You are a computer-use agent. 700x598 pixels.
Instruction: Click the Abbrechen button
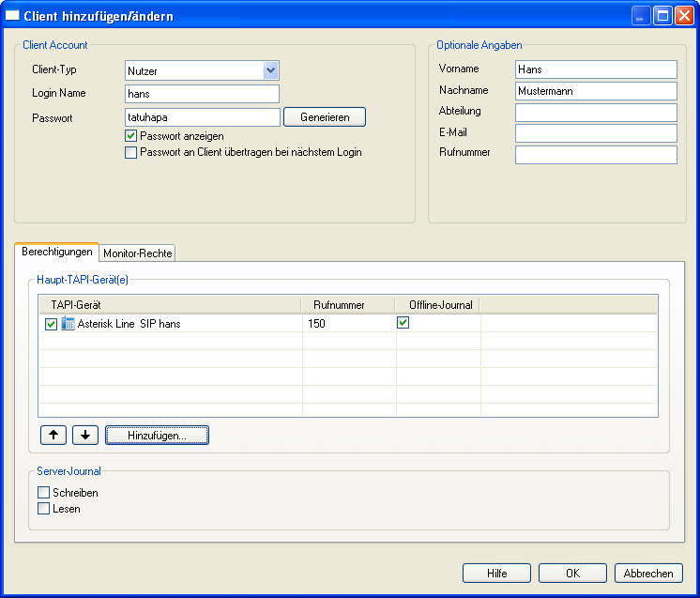point(648,574)
